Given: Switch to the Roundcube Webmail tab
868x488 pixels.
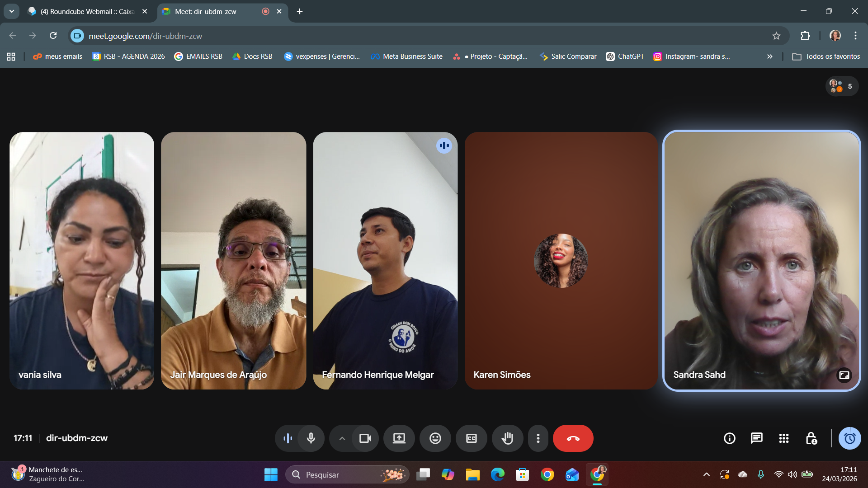Looking at the screenshot, I should [86, 11].
